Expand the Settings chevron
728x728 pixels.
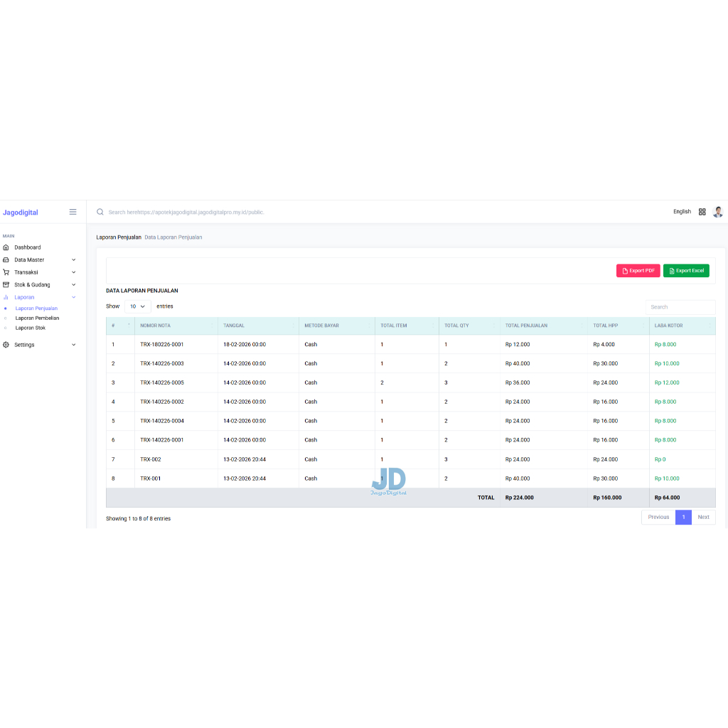pyautogui.click(x=73, y=345)
